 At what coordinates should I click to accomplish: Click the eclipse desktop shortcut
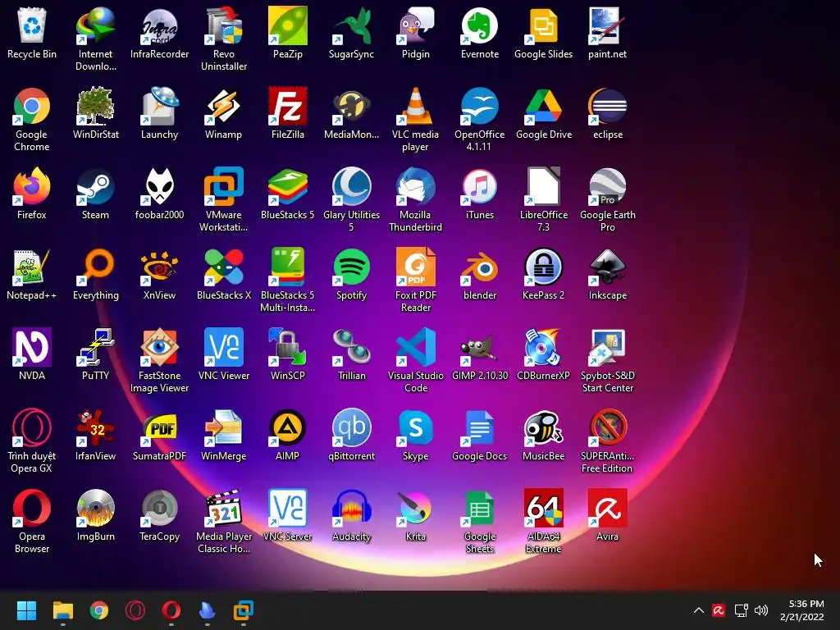[608, 106]
